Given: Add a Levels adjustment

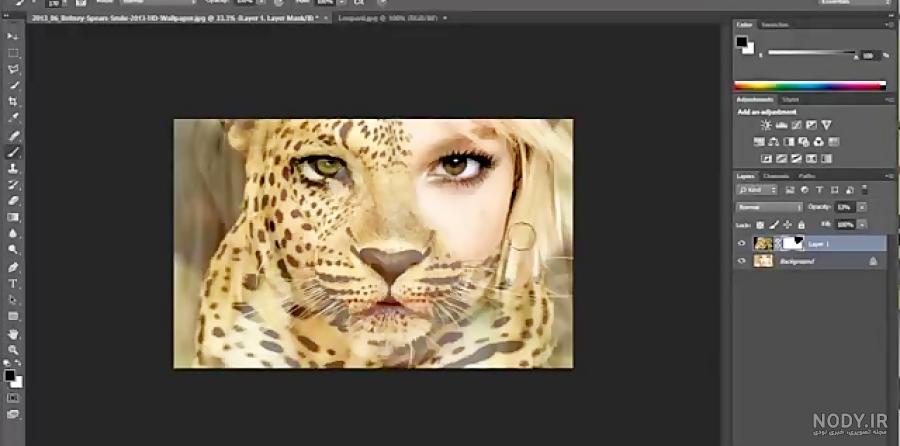Looking at the screenshot, I should (x=781, y=125).
